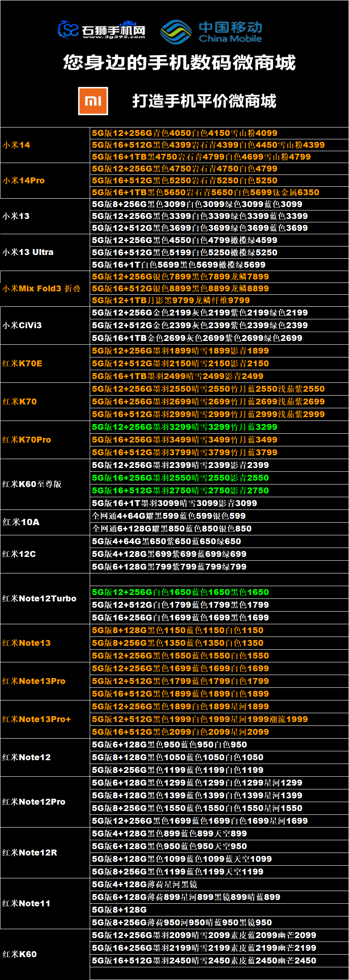Click row 5G版12+256G金色2199灰色2199
This screenshot has height=980, width=349.
[219, 313]
